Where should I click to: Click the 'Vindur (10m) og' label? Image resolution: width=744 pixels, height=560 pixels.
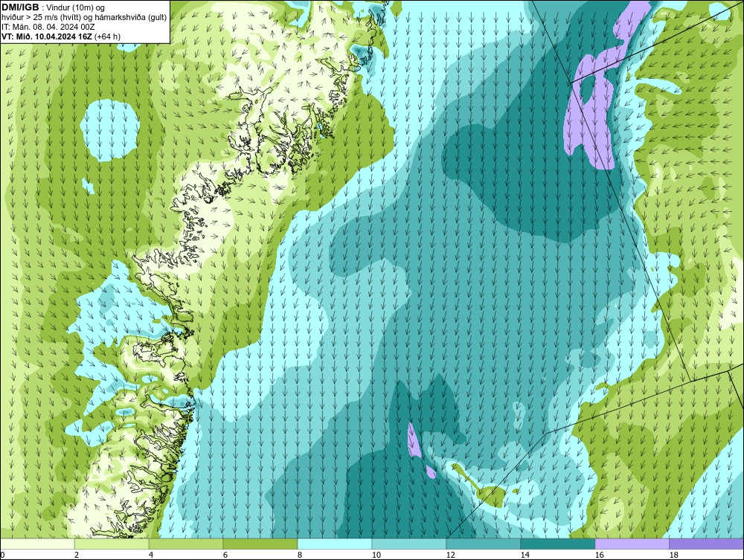point(76,7)
